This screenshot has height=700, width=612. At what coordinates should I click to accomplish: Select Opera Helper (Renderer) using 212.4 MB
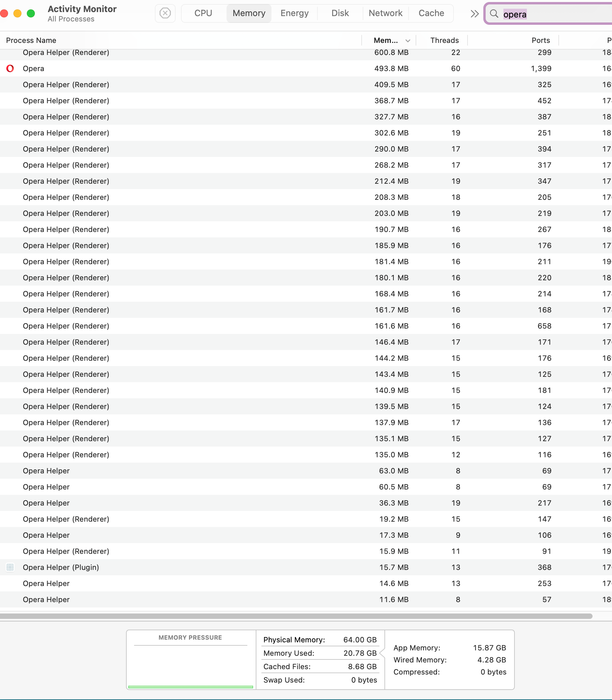(306, 181)
